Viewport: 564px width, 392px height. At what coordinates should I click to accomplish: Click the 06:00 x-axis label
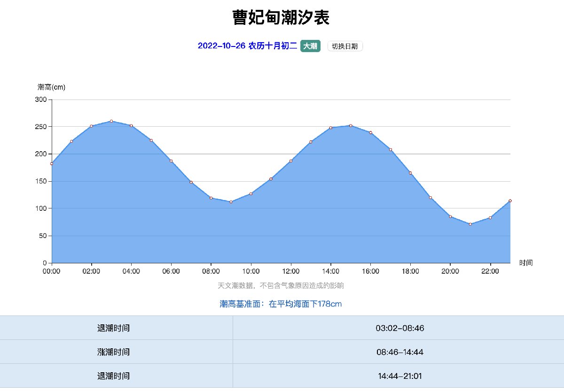(x=171, y=271)
